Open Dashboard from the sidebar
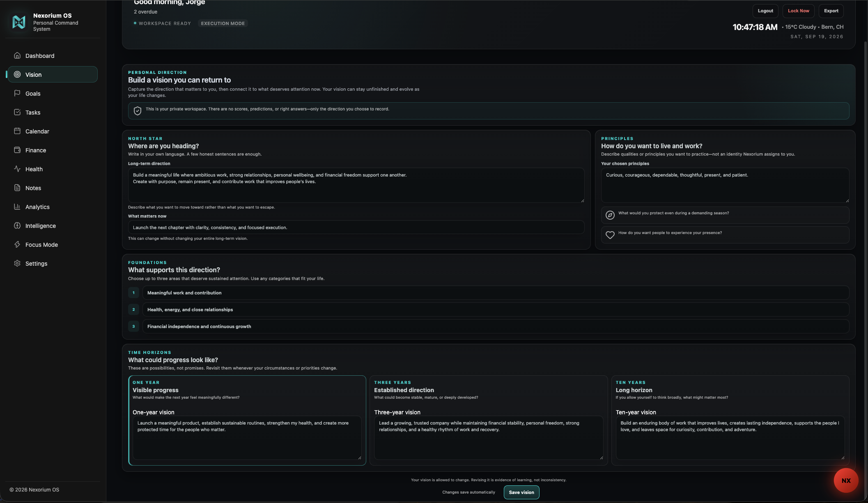The height and width of the screenshot is (503, 868). [x=53, y=55]
